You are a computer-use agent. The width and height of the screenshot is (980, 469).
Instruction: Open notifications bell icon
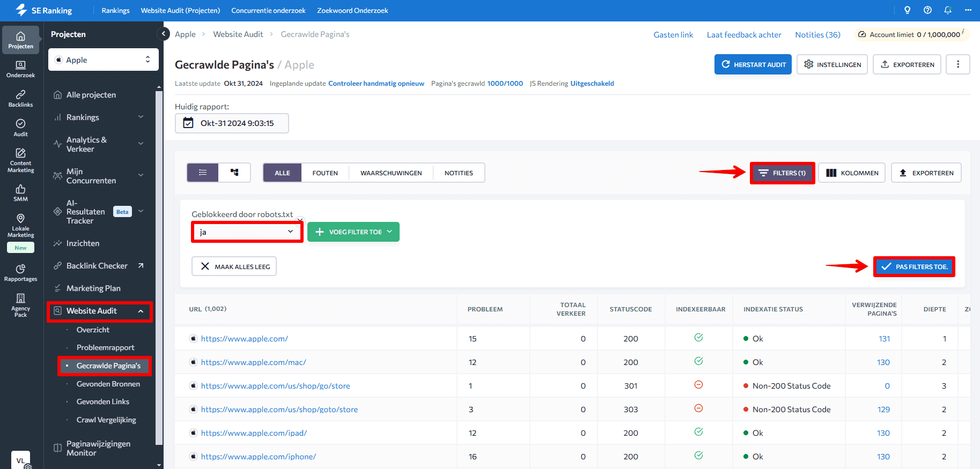[948, 10]
